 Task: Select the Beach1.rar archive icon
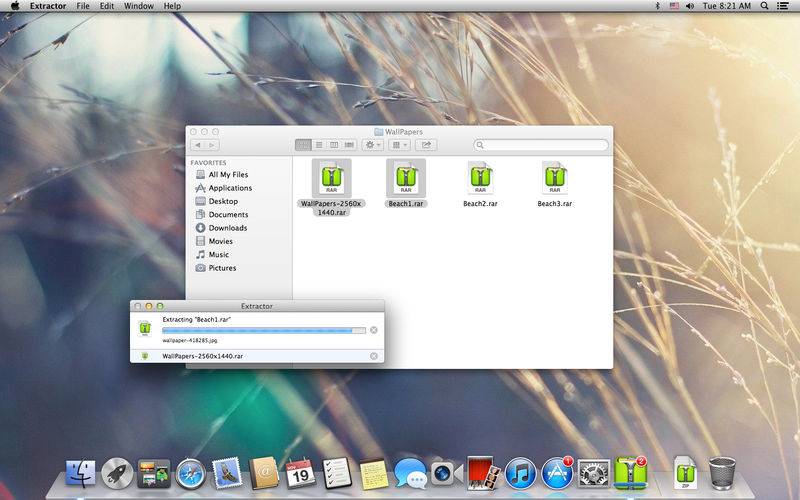406,178
